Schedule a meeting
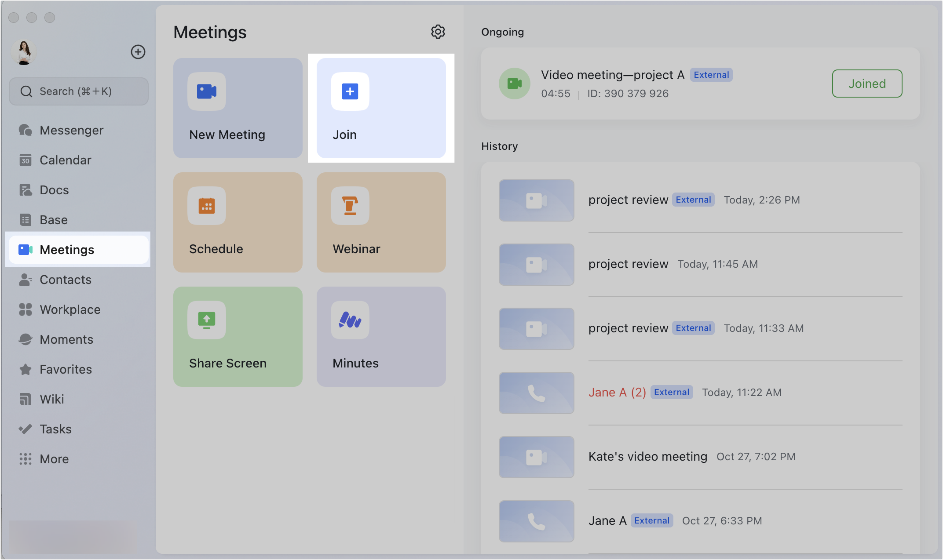 pyautogui.click(x=238, y=222)
